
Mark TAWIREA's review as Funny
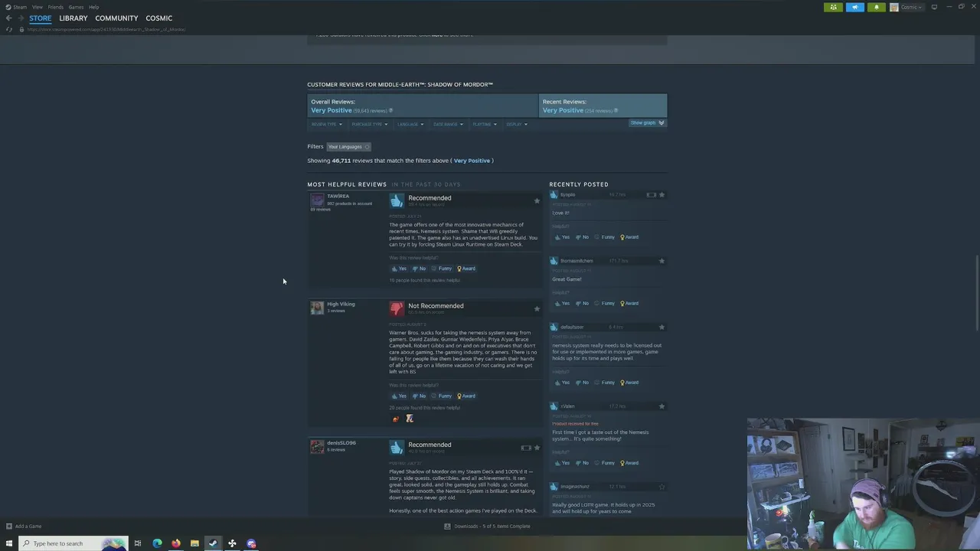(442, 269)
